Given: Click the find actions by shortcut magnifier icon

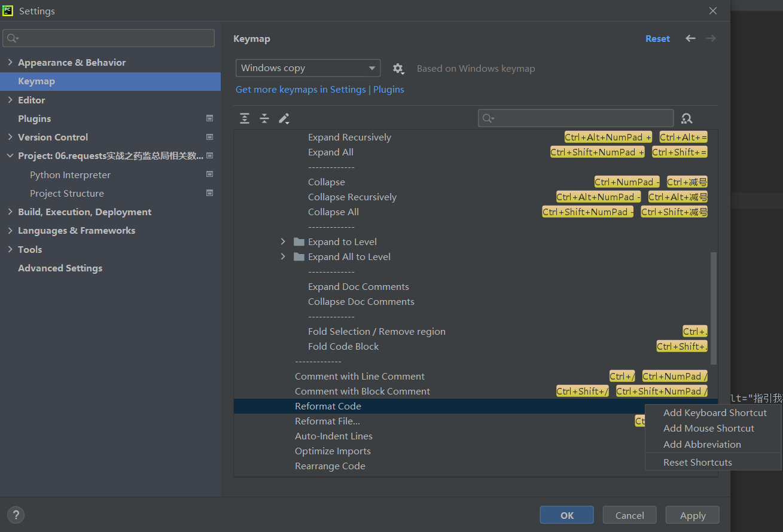Looking at the screenshot, I should click(686, 118).
